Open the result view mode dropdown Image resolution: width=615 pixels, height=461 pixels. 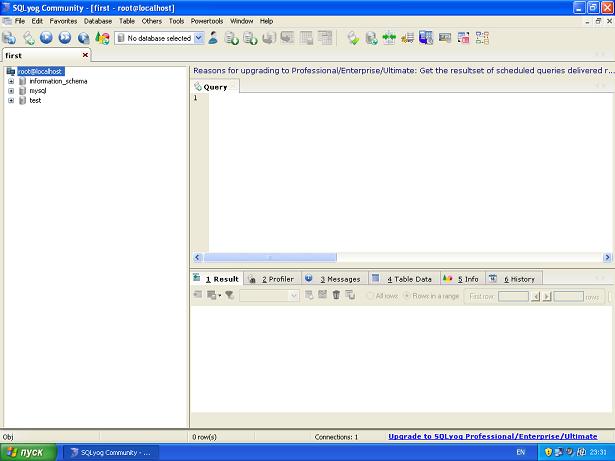tap(269, 296)
